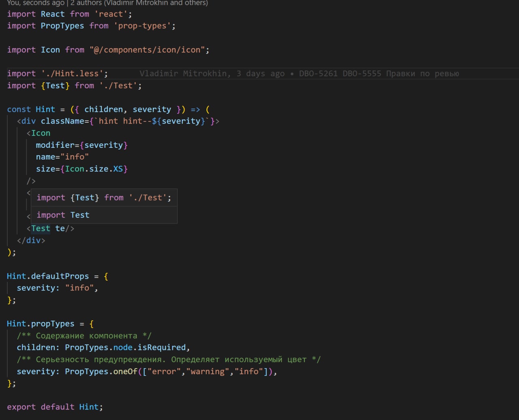Click the modifier={severity} attribute
The image size is (519, 420).
tap(81, 145)
